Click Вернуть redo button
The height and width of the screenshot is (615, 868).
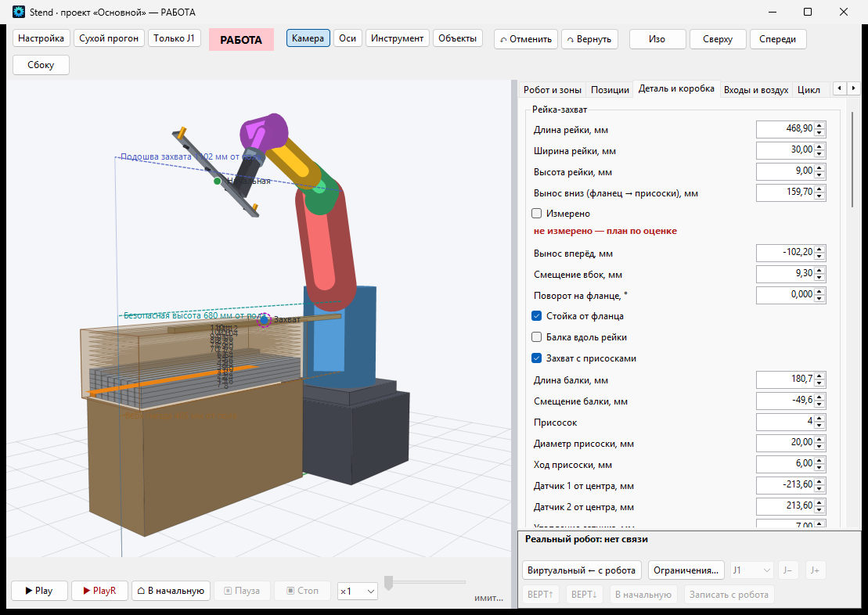[589, 39]
